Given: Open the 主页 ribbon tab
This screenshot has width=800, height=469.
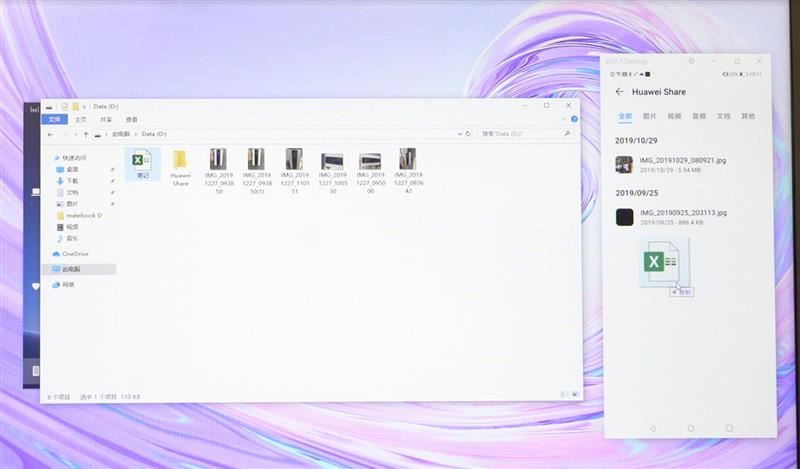Looking at the screenshot, I should (x=81, y=119).
